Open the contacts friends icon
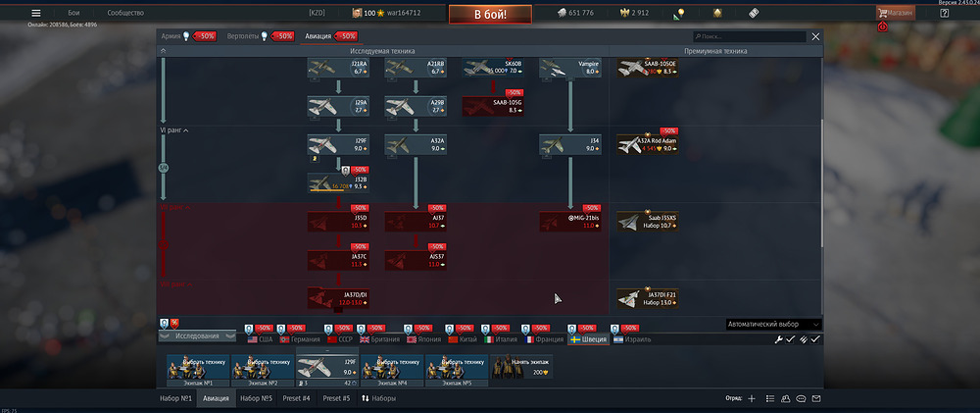The width and height of the screenshot is (980, 413). 786,398
